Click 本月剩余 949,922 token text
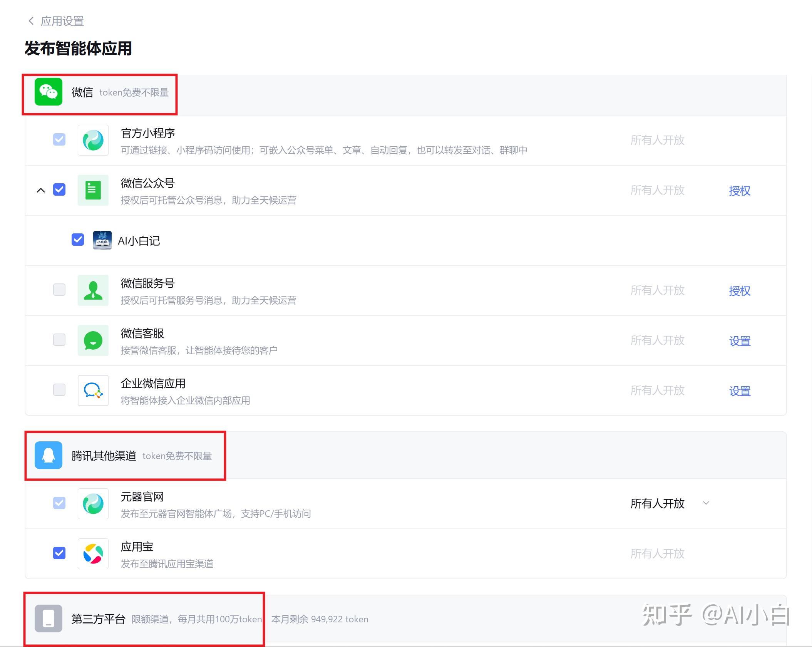 click(320, 619)
